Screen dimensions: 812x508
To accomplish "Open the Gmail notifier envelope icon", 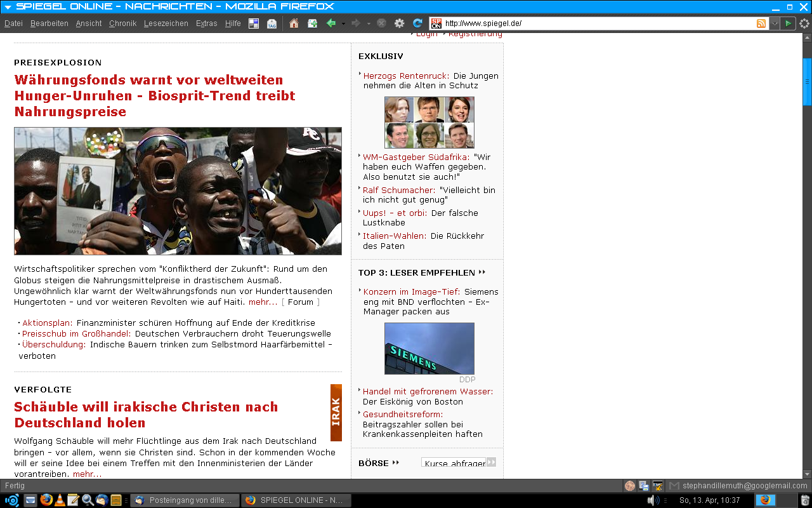I will tap(674, 486).
